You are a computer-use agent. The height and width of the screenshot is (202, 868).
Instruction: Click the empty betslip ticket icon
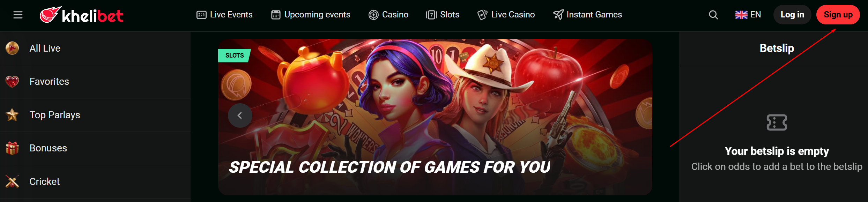(777, 122)
